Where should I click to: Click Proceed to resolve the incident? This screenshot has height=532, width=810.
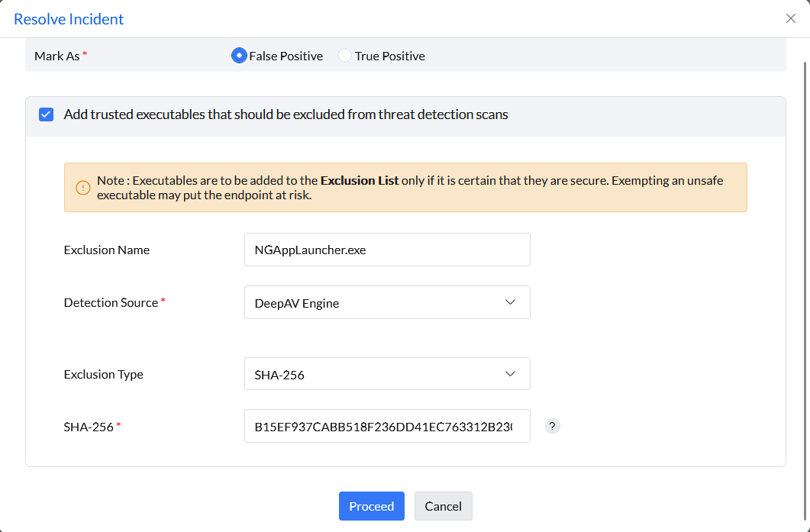[371, 506]
